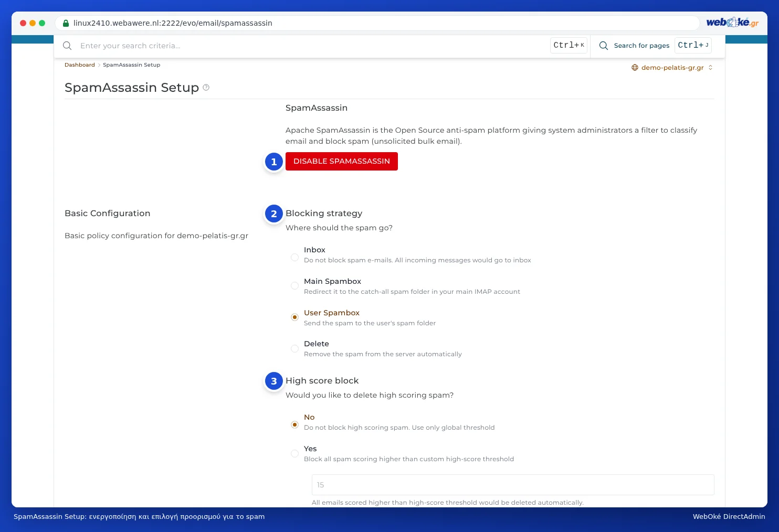The width and height of the screenshot is (779, 532).
Task: Click 'Do not block spam e-mails' description
Action: pyautogui.click(x=417, y=260)
